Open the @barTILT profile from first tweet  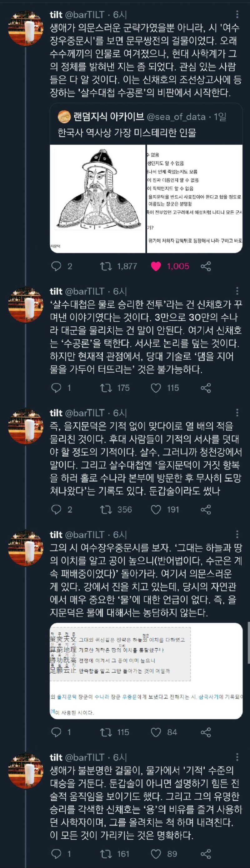pos(84,14)
